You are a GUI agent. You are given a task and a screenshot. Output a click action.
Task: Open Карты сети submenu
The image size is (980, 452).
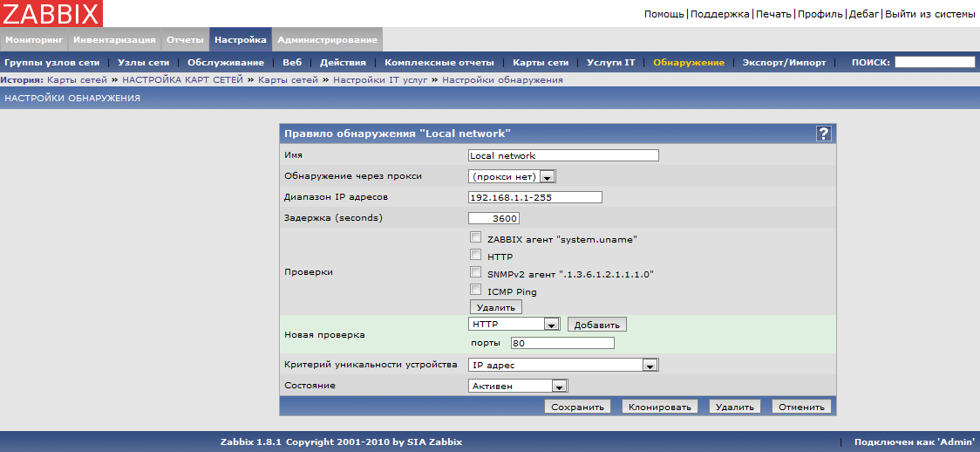541,63
